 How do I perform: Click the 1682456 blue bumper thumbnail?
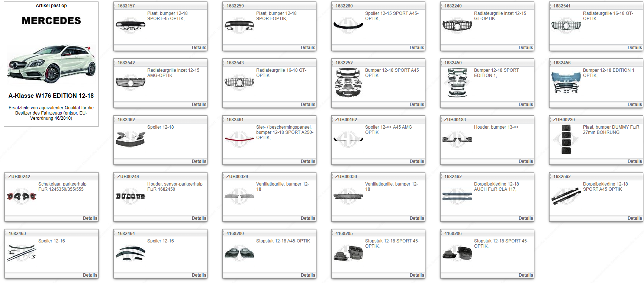point(566,83)
